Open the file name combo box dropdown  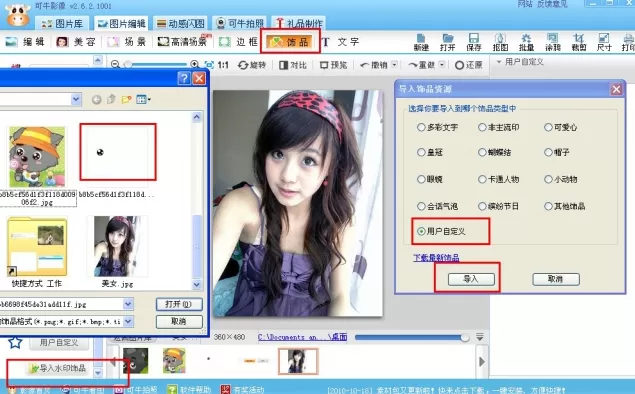coord(128,304)
